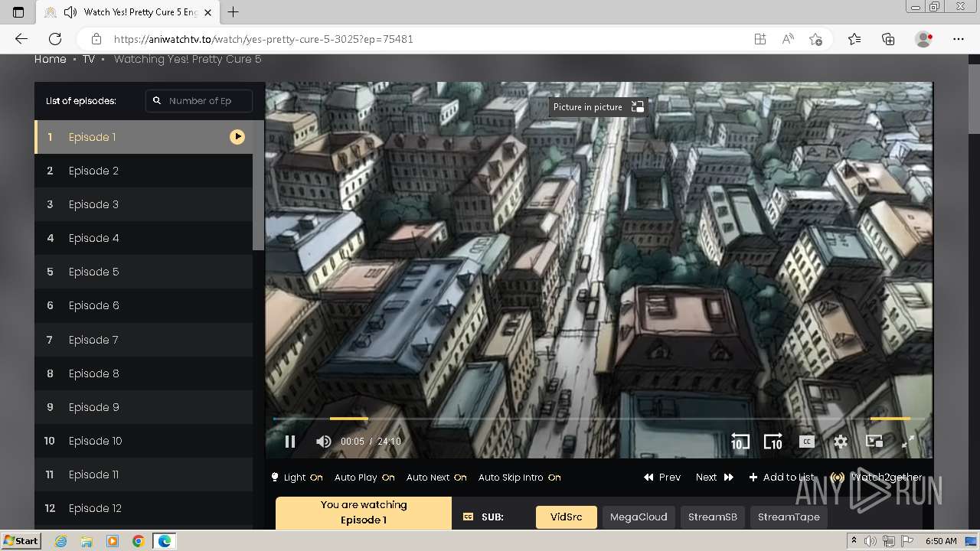This screenshot has width=980, height=551.
Task: Open Episode 6 in list
Action: tap(143, 305)
